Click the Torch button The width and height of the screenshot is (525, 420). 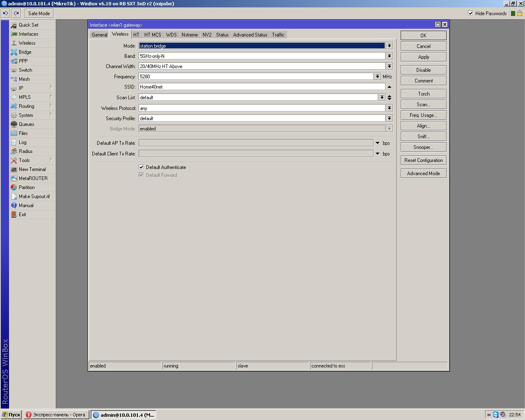pyautogui.click(x=423, y=94)
